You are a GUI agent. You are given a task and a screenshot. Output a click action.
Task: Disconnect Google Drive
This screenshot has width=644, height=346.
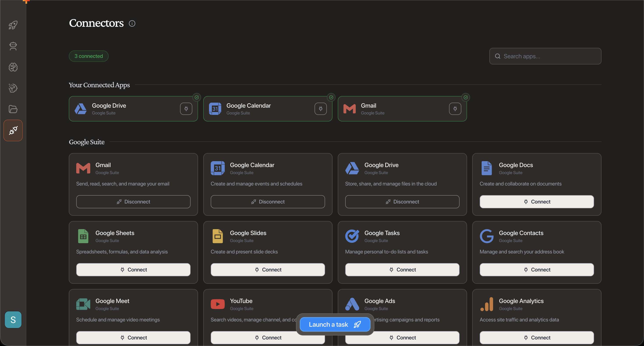[x=402, y=202]
